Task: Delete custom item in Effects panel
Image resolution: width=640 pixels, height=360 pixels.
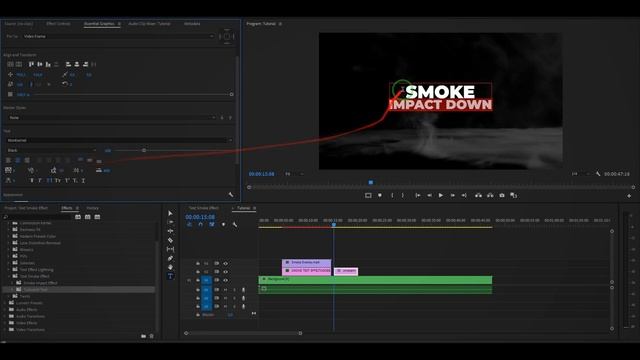Action: [151, 336]
